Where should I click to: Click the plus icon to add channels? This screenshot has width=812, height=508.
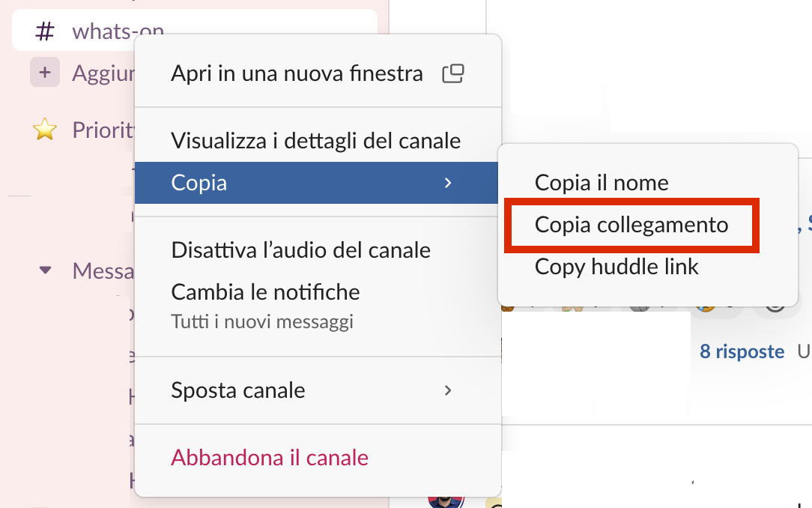tap(45, 73)
